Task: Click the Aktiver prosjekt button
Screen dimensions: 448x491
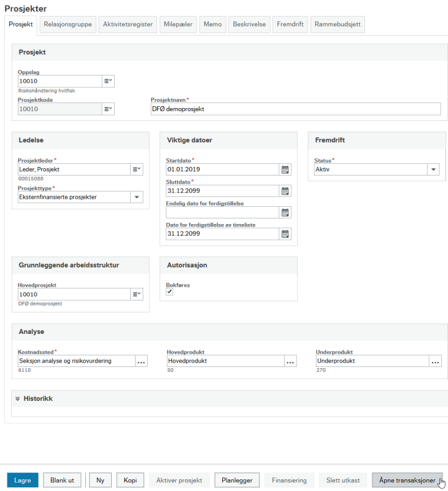Action: click(179, 480)
